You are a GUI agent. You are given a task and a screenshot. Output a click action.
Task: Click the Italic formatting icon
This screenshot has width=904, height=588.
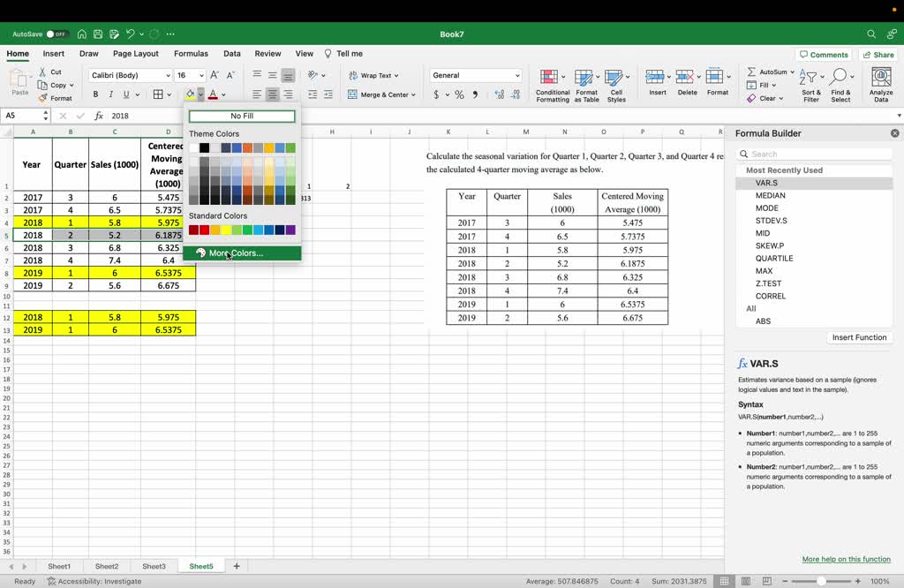pos(110,94)
